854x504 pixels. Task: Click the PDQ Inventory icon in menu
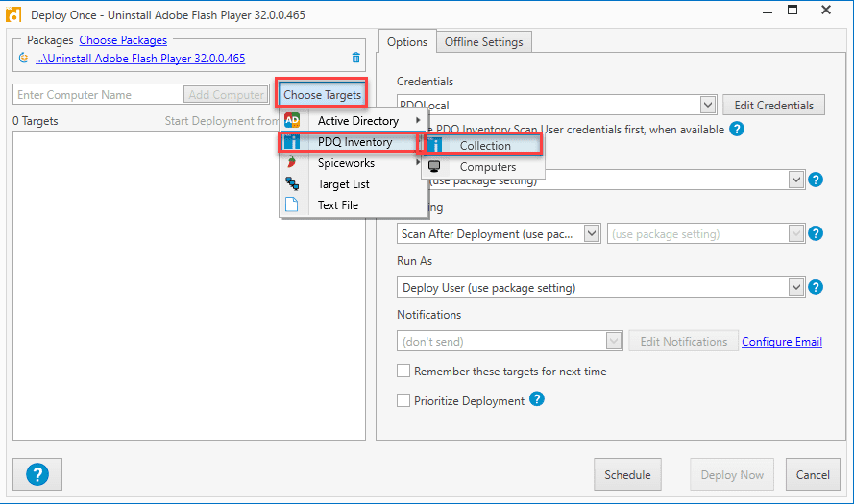[292, 141]
